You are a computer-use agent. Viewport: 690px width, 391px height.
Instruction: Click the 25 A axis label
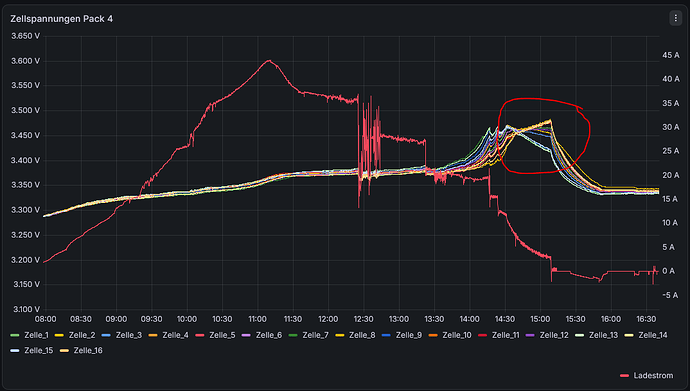pyautogui.click(x=671, y=151)
